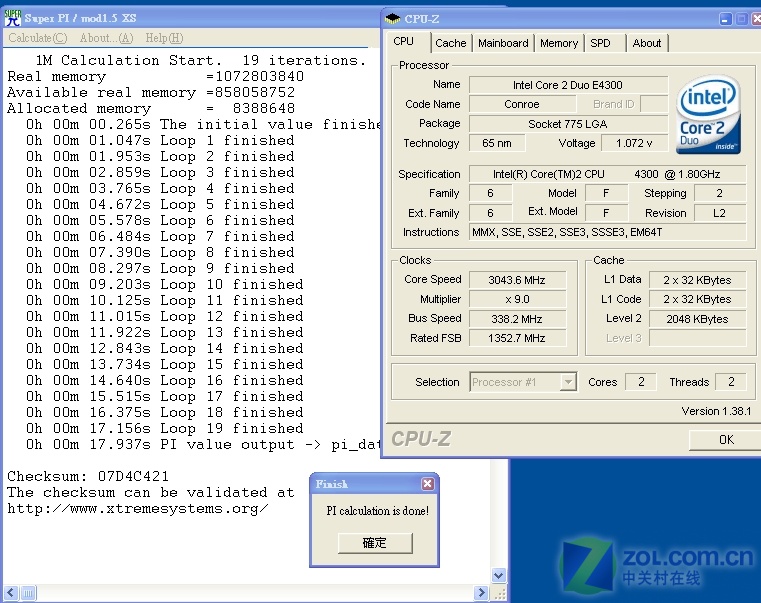Open the Help(H) menu
The height and width of the screenshot is (603, 761).
(164, 38)
